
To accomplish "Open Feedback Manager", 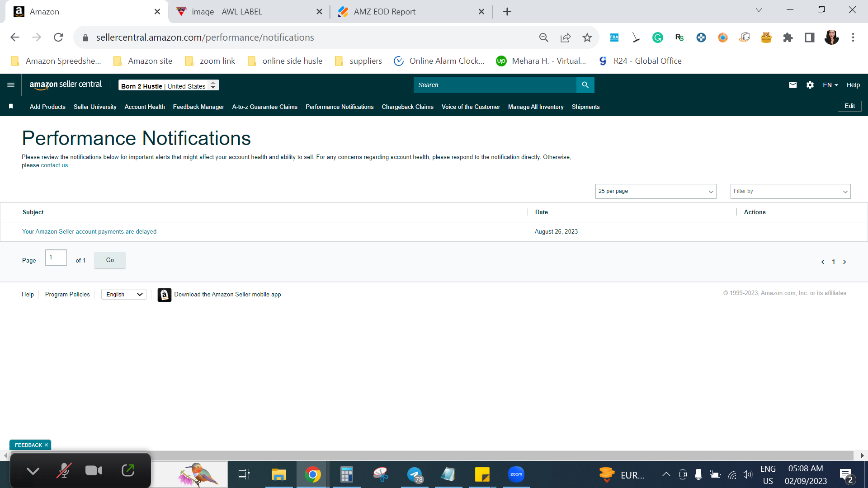I will coord(198,107).
